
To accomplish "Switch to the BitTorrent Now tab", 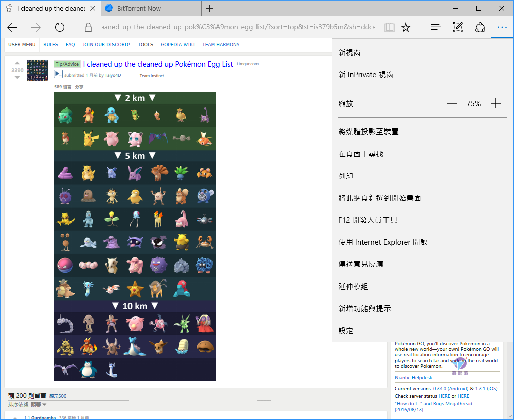I will pyautogui.click(x=152, y=8).
